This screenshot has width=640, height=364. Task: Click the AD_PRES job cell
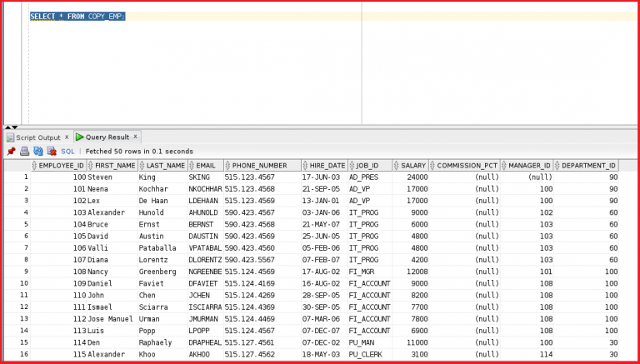[x=370, y=177]
